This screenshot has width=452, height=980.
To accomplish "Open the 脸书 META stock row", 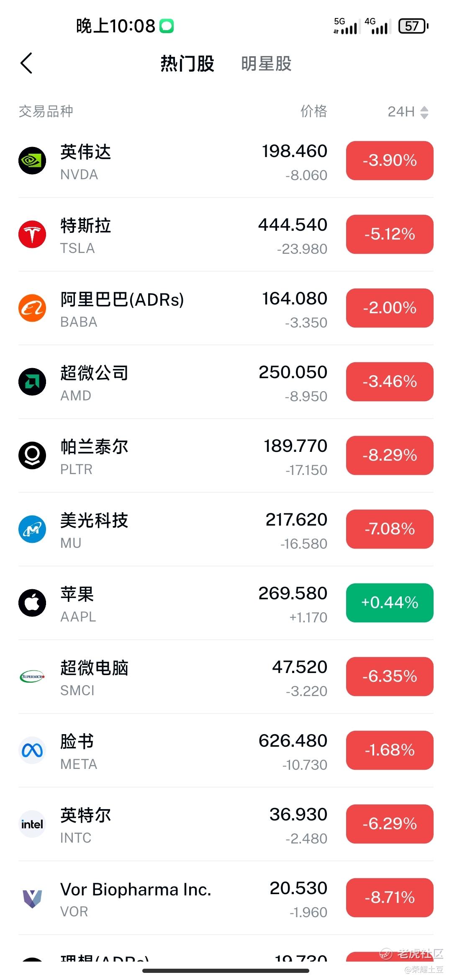I will point(226,750).
